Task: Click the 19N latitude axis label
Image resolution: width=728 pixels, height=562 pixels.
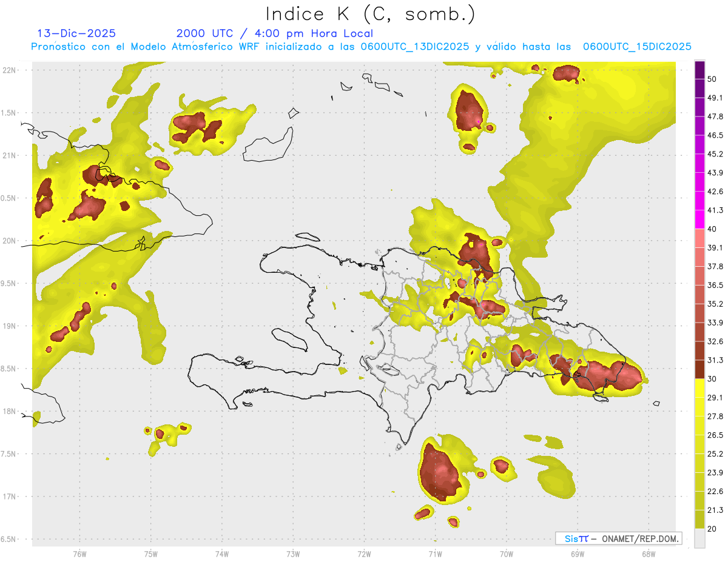Action: pos(10,326)
